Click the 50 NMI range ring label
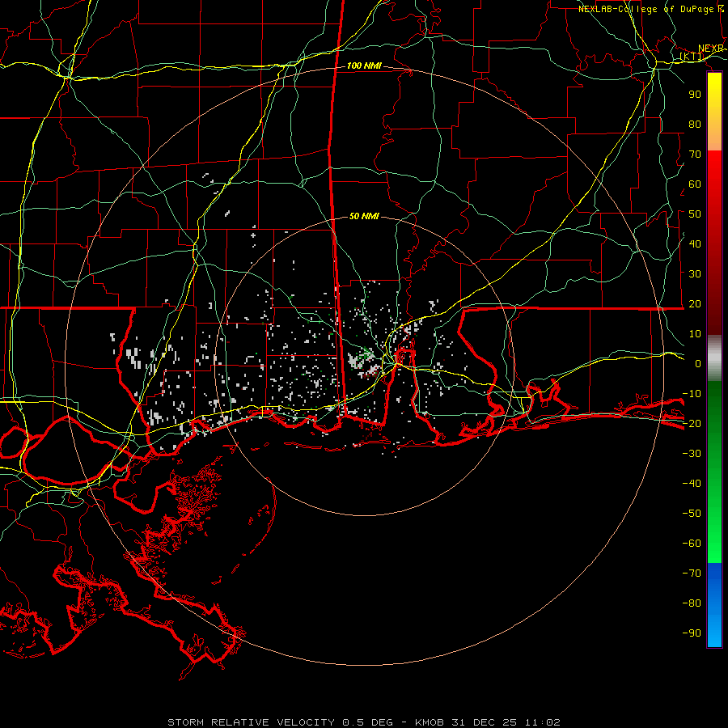The image size is (728, 728). pyautogui.click(x=364, y=216)
